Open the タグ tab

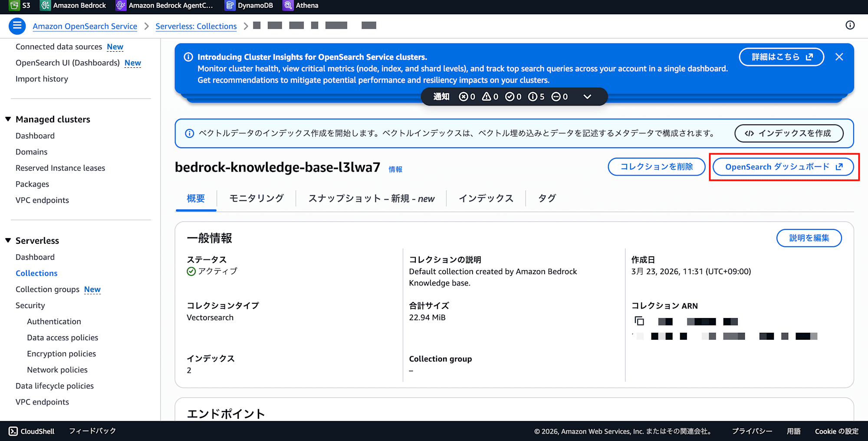(547, 199)
